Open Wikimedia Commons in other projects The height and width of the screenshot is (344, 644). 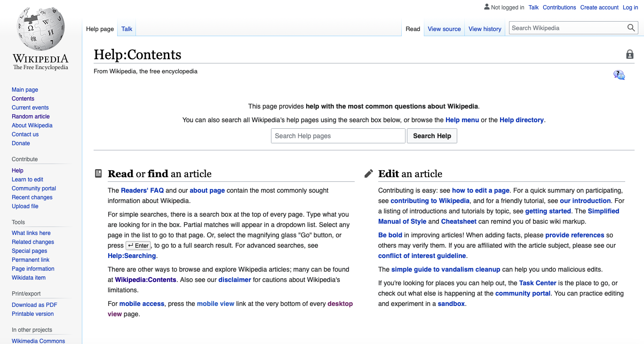pos(39,341)
